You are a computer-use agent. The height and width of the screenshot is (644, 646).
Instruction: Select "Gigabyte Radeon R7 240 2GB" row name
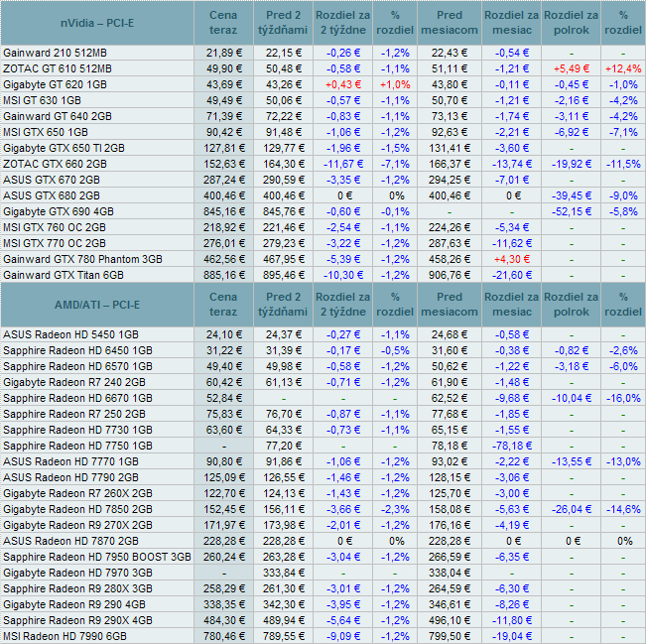tap(74, 382)
